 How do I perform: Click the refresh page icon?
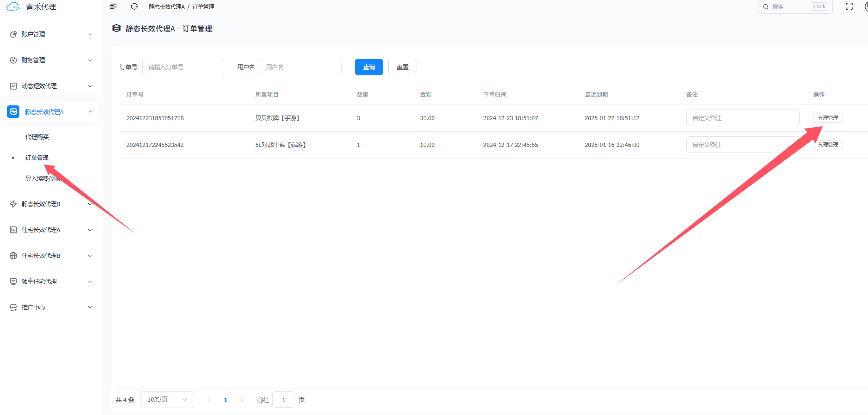[x=134, y=6]
